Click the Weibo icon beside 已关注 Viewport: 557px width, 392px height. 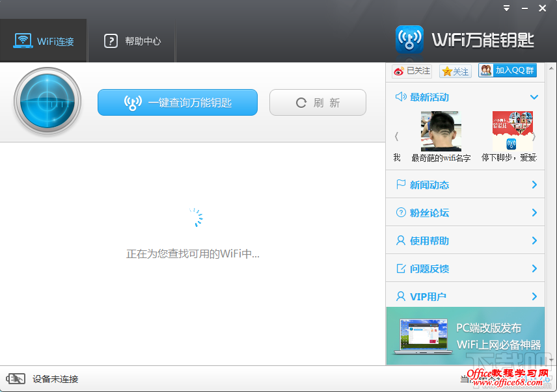[399, 70]
